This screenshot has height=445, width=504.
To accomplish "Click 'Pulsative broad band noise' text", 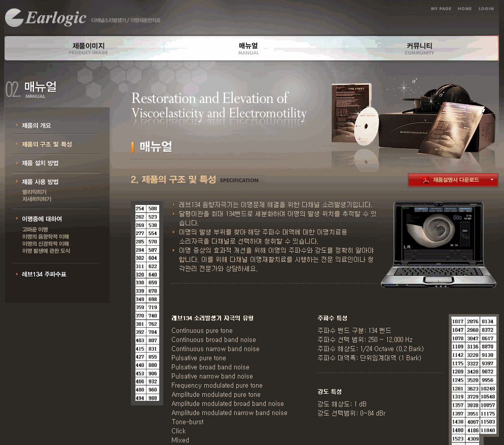I will point(210,367).
